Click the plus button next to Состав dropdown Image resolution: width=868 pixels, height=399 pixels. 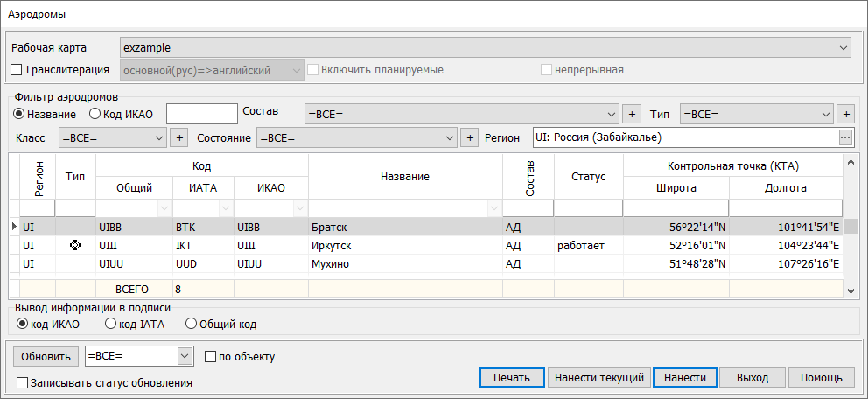633,115
